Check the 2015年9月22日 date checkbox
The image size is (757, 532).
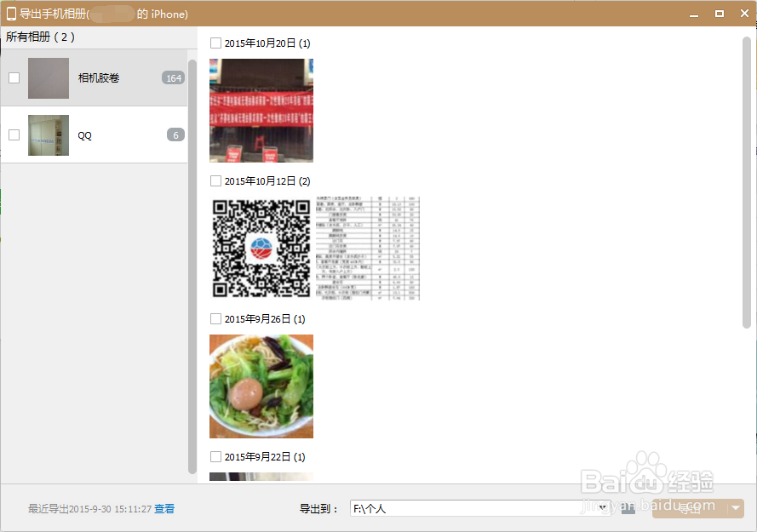215,456
